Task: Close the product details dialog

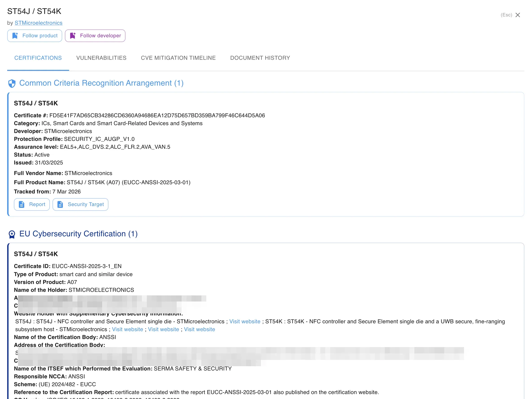Action: (518, 15)
